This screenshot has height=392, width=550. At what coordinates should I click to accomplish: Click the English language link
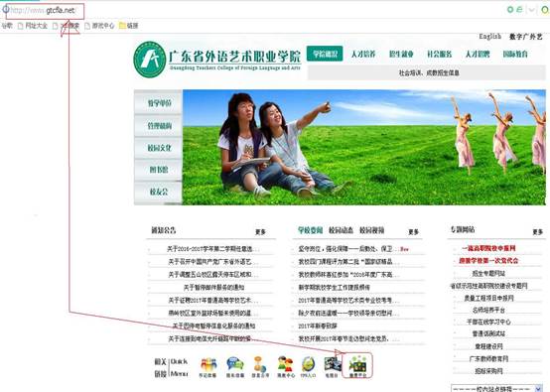(x=490, y=37)
